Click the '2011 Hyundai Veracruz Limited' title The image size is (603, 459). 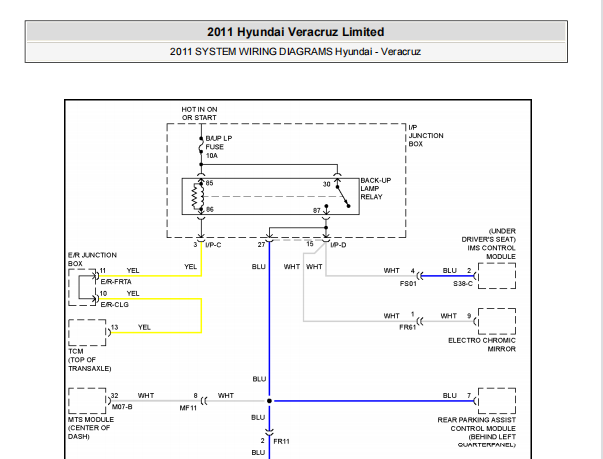(x=295, y=32)
